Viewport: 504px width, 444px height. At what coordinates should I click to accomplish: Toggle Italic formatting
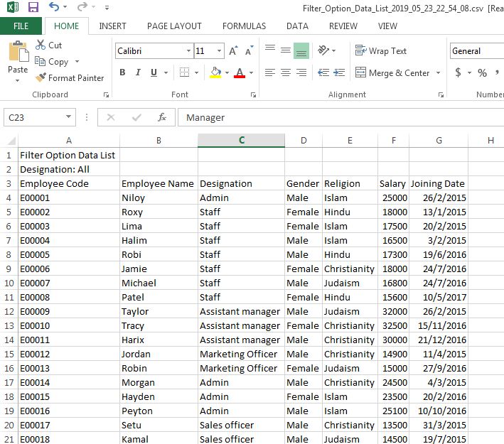(x=139, y=72)
